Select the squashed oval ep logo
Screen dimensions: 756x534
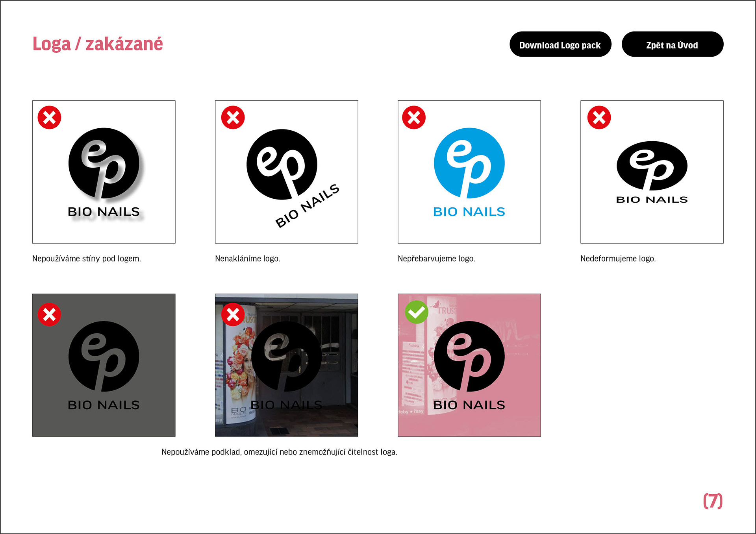652,166
